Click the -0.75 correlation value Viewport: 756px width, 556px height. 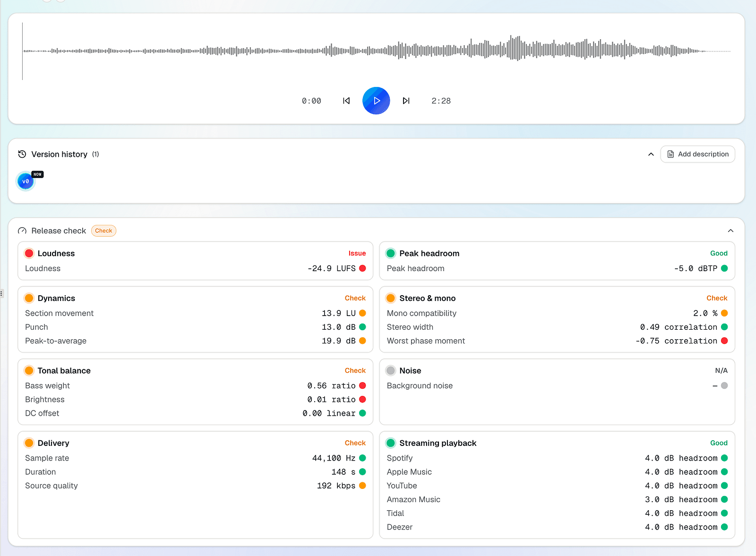pyautogui.click(x=676, y=341)
